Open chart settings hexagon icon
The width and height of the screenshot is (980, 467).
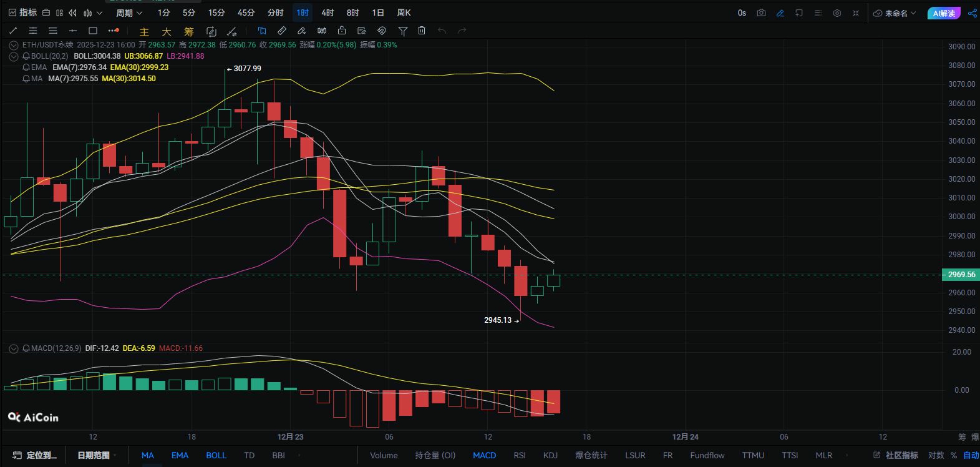coord(837,12)
